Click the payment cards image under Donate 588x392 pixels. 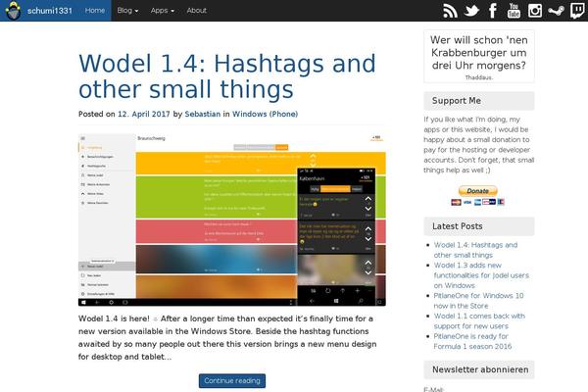(x=478, y=202)
